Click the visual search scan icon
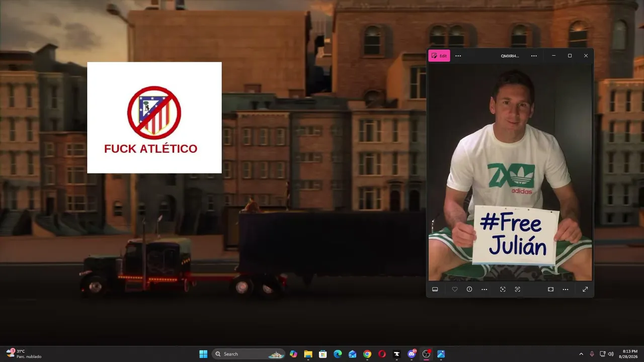This screenshot has width=644, height=362. pyautogui.click(x=503, y=289)
